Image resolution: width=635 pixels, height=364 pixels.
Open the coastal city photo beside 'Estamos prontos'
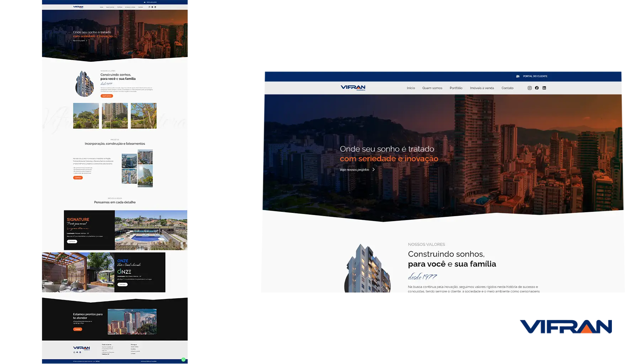tap(132, 321)
